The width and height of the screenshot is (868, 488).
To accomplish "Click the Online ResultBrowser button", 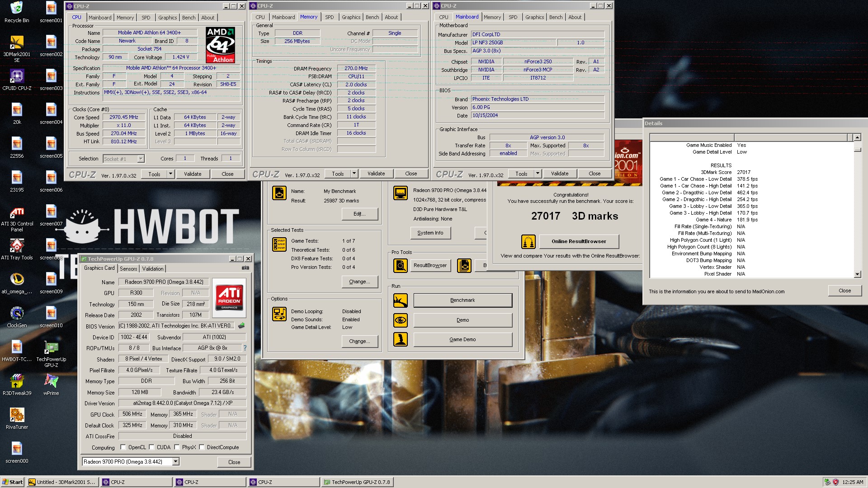I will click(x=579, y=241).
